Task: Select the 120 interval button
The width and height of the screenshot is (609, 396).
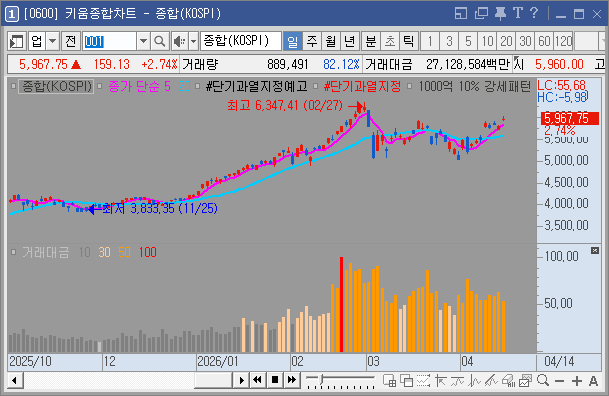Action: [x=563, y=41]
